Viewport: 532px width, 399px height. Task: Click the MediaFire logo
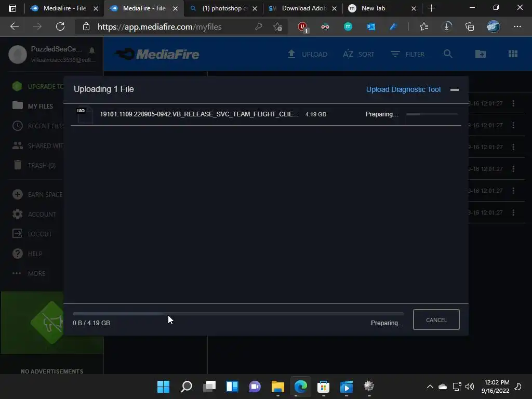pos(157,54)
